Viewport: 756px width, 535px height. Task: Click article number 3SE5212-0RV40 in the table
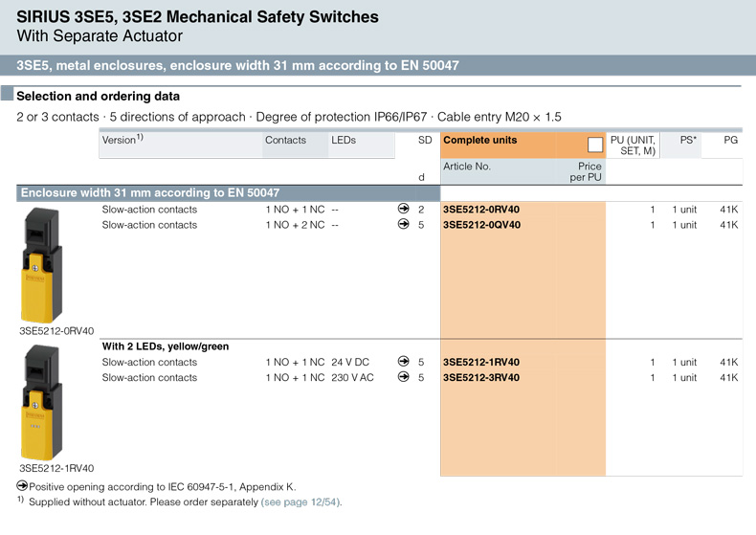tap(481, 210)
